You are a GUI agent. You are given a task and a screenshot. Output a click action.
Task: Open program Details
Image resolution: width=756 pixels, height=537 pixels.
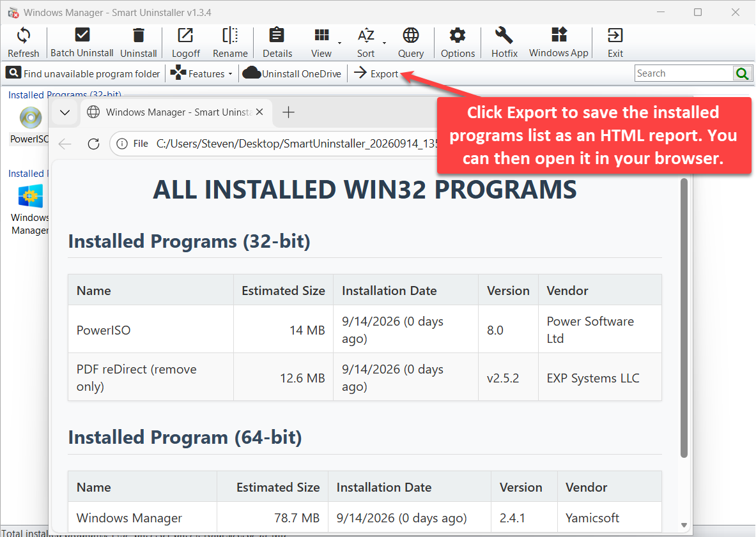pyautogui.click(x=277, y=42)
